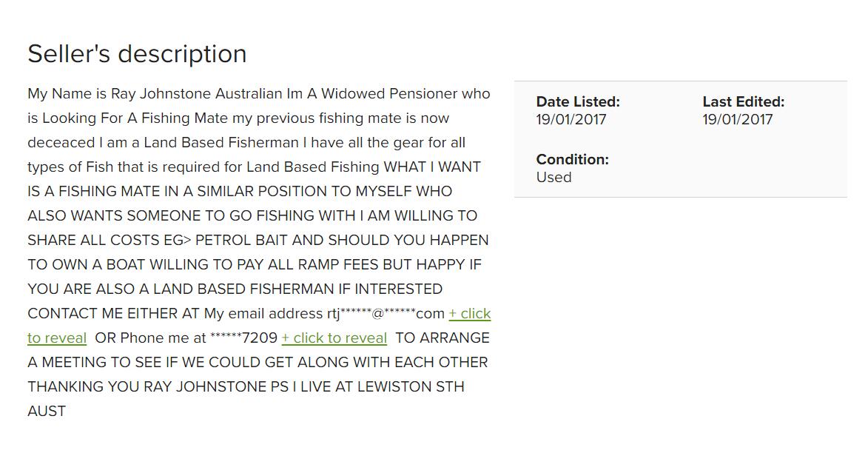
Task: Click the masked phone number ******7209
Action: pyautogui.click(x=243, y=338)
